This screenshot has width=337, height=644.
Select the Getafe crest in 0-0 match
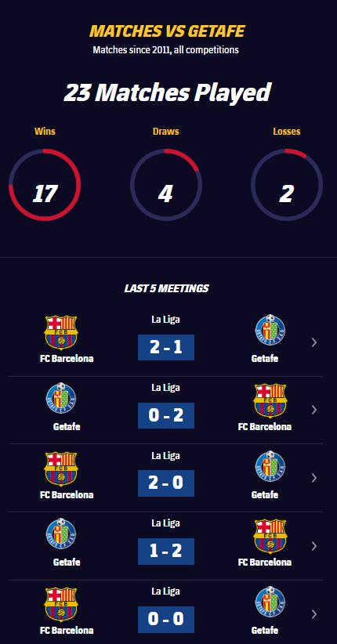tap(270, 602)
